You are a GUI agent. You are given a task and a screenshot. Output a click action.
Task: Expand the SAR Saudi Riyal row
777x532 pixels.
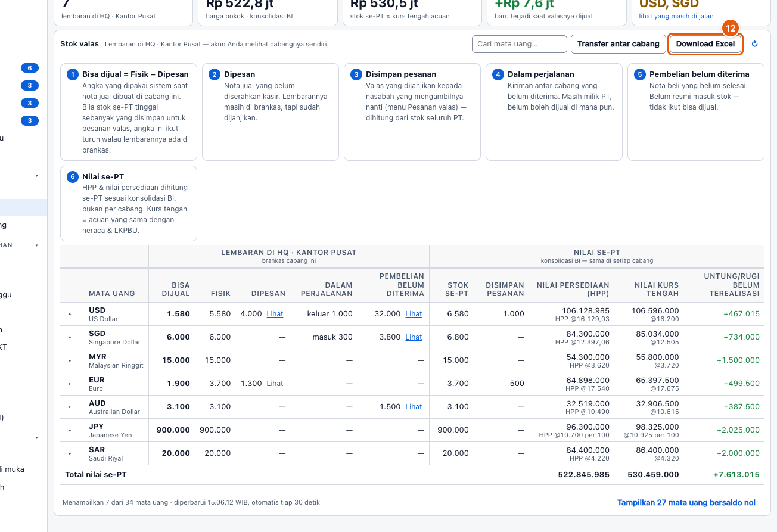[69, 453]
